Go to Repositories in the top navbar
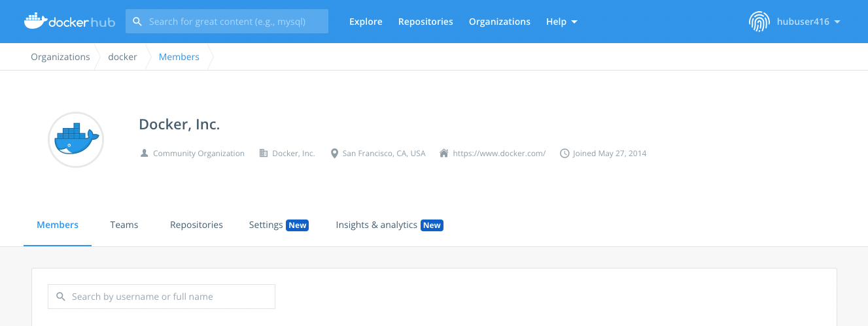This screenshot has width=868, height=326. [425, 22]
